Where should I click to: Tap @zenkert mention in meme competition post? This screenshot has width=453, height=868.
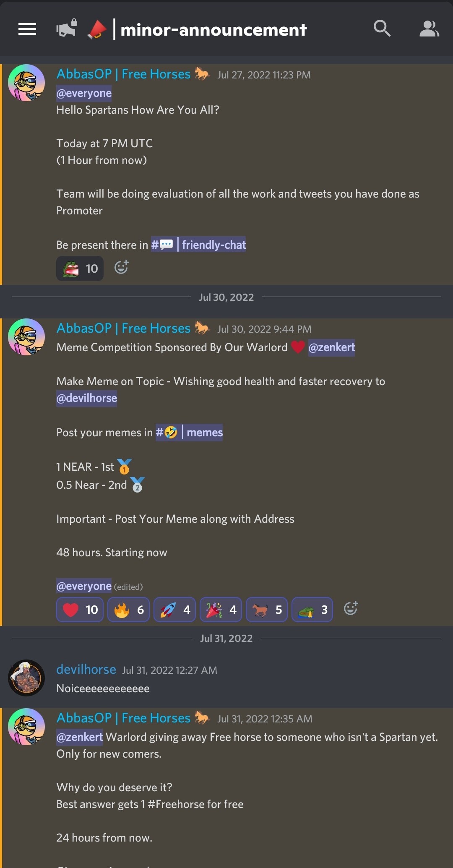click(331, 347)
